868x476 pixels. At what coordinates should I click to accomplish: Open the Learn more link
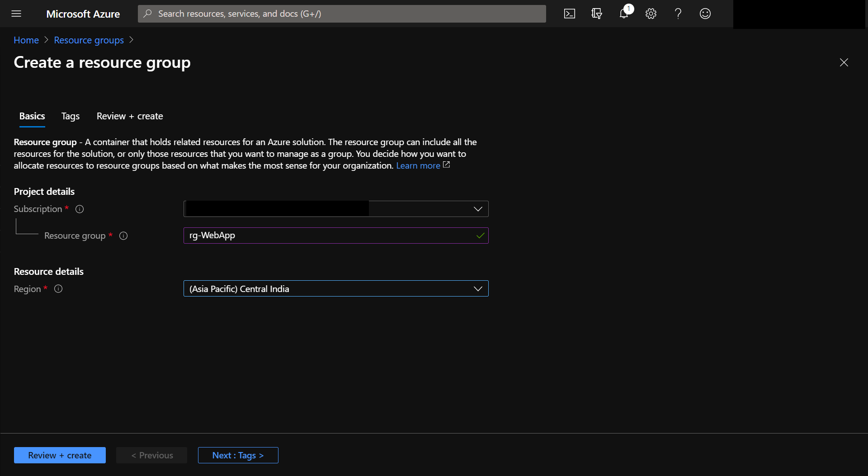click(418, 165)
